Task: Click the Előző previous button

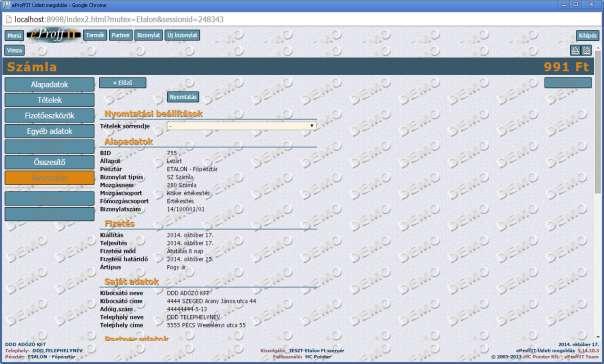Action: click(122, 82)
